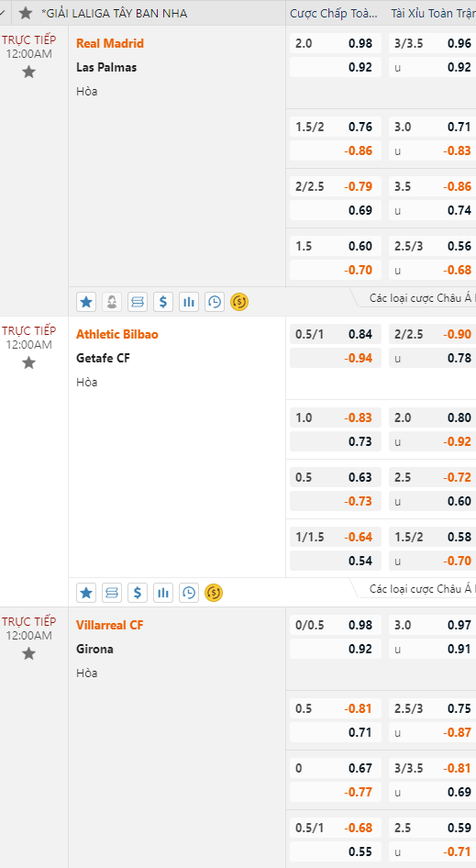Collapse the LaLiga league section chevron
The height and width of the screenshot is (868, 476).
(3, 13)
